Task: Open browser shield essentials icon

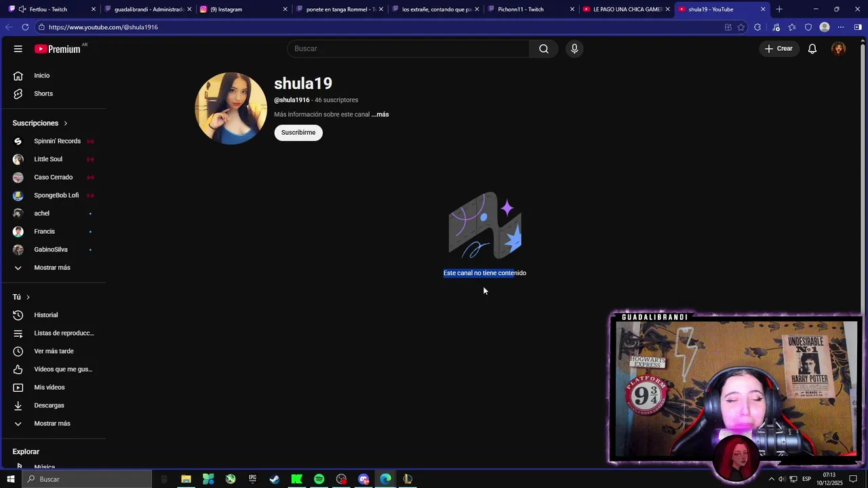Action: pos(808,27)
